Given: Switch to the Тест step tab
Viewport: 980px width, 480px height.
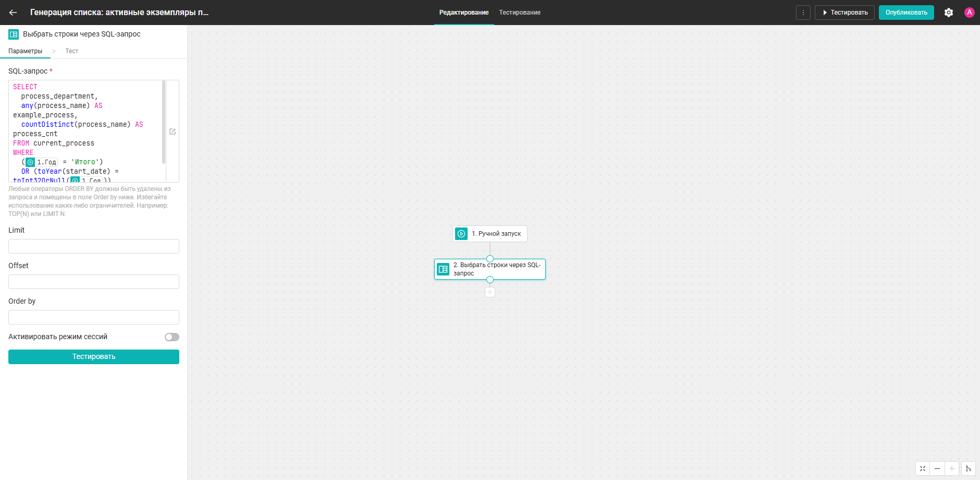Looking at the screenshot, I should [x=72, y=51].
